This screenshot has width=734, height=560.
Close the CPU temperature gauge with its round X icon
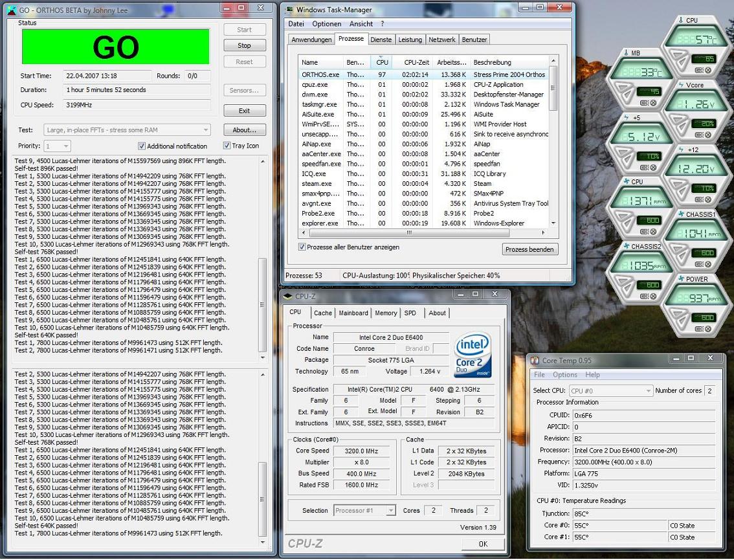pyautogui.click(x=708, y=70)
